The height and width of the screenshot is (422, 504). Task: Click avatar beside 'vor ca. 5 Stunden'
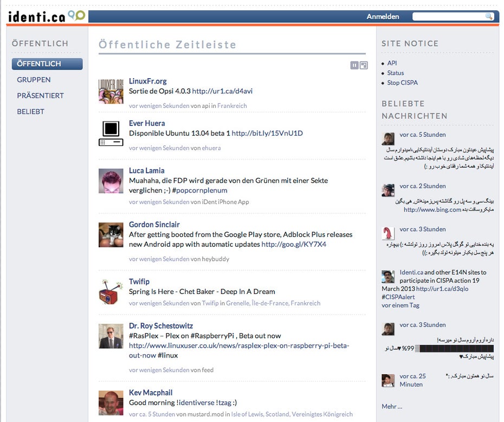[x=388, y=139]
